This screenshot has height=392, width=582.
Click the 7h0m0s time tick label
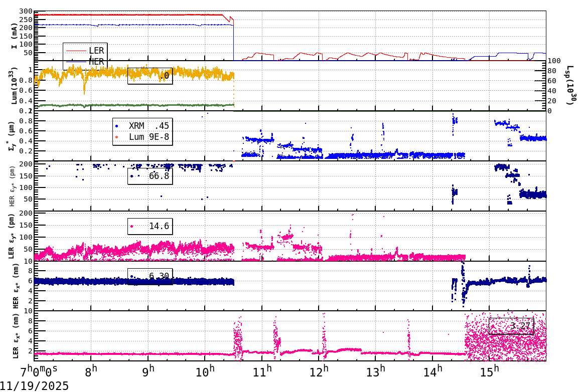click(39, 371)
